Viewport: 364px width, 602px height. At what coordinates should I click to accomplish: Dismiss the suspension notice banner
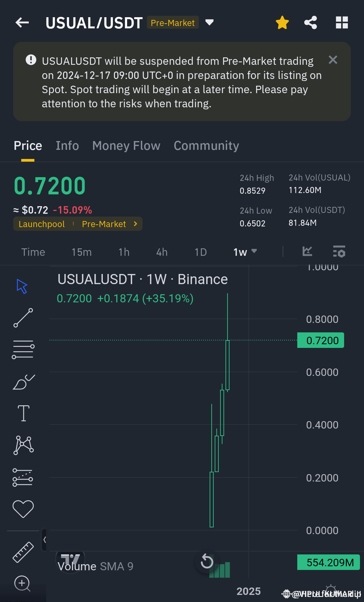(333, 60)
